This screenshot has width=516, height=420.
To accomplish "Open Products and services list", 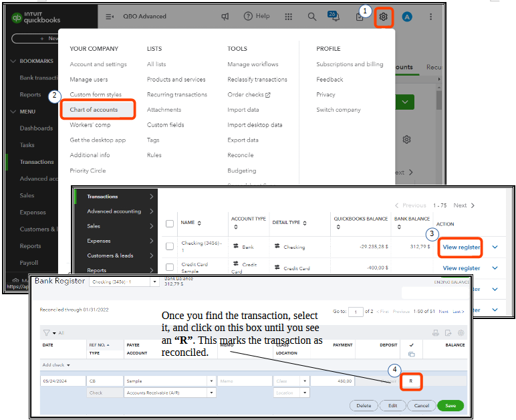I will point(176,80).
